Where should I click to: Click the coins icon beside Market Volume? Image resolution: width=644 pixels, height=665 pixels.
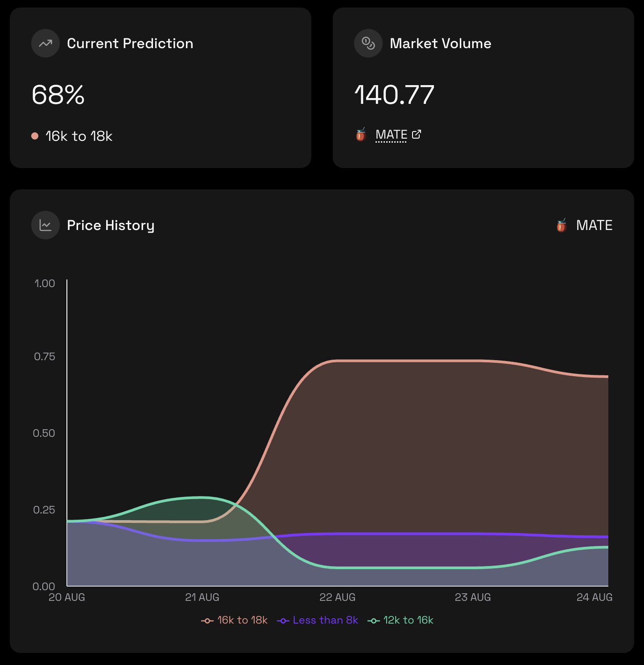[x=368, y=43]
